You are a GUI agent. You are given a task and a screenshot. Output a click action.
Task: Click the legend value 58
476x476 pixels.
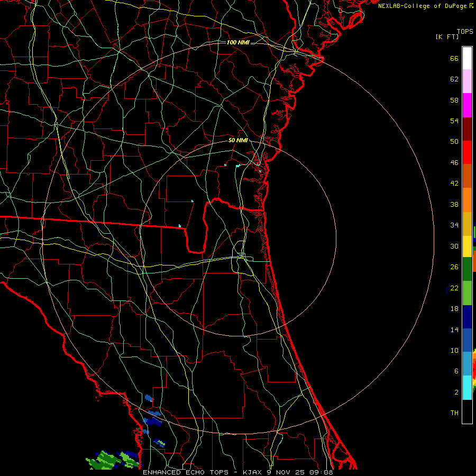pyautogui.click(x=454, y=100)
